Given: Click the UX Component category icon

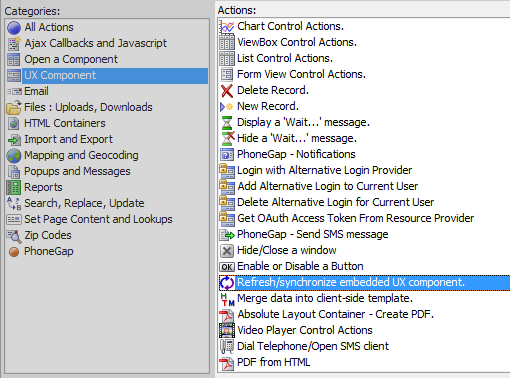Looking at the screenshot, I should (x=14, y=76).
